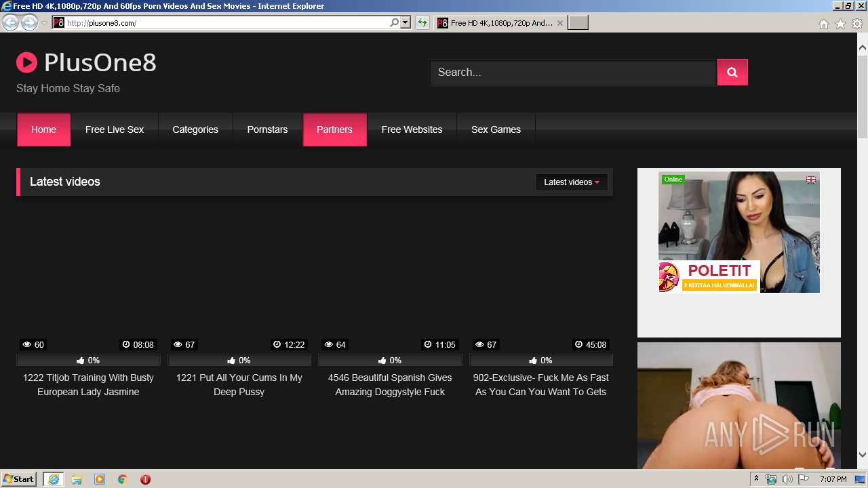The width and height of the screenshot is (868, 488).
Task: Click the Home house icon in Internet Explorer
Action: point(823,24)
